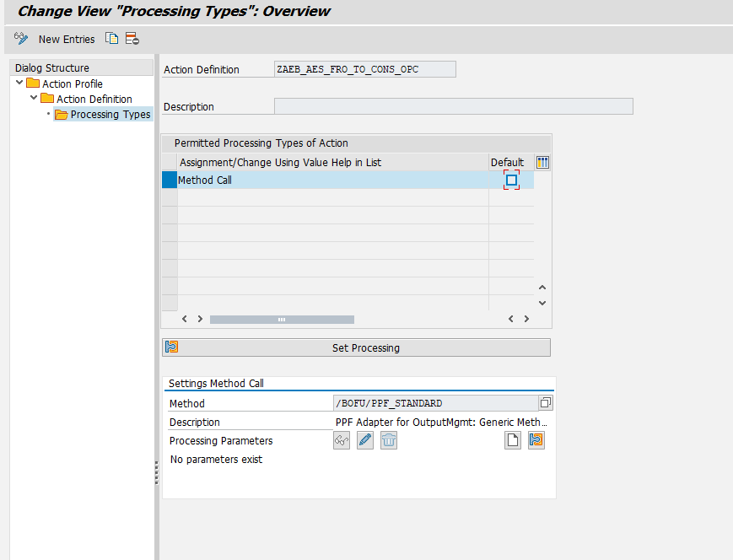This screenshot has height=560, width=733.
Task: Click the Copy As icon in toolbar
Action: [x=111, y=38]
